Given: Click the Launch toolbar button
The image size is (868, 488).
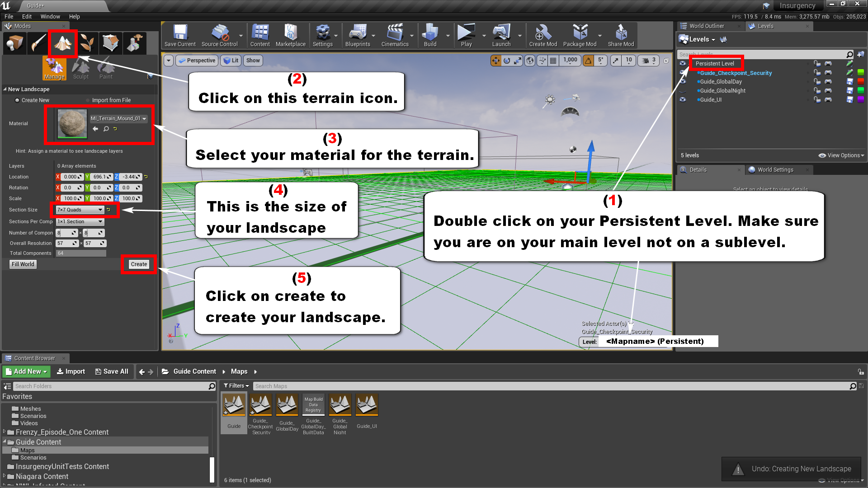Looking at the screenshot, I should (501, 36).
